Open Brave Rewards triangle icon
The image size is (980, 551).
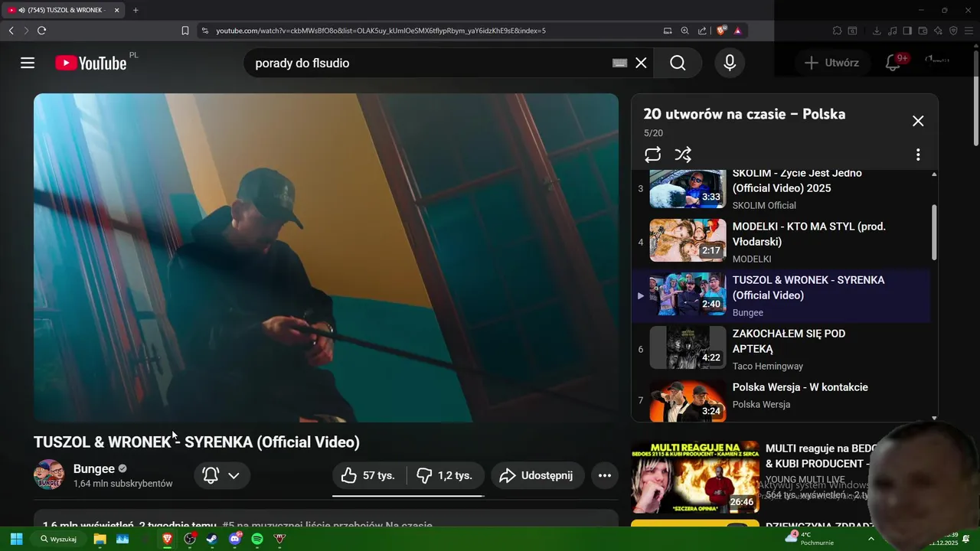(x=737, y=31)
